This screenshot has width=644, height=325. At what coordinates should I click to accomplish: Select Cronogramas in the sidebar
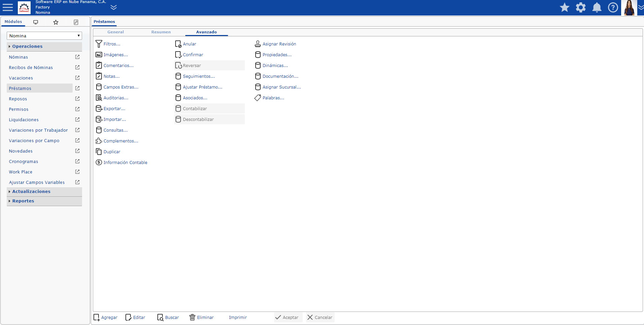24,162
